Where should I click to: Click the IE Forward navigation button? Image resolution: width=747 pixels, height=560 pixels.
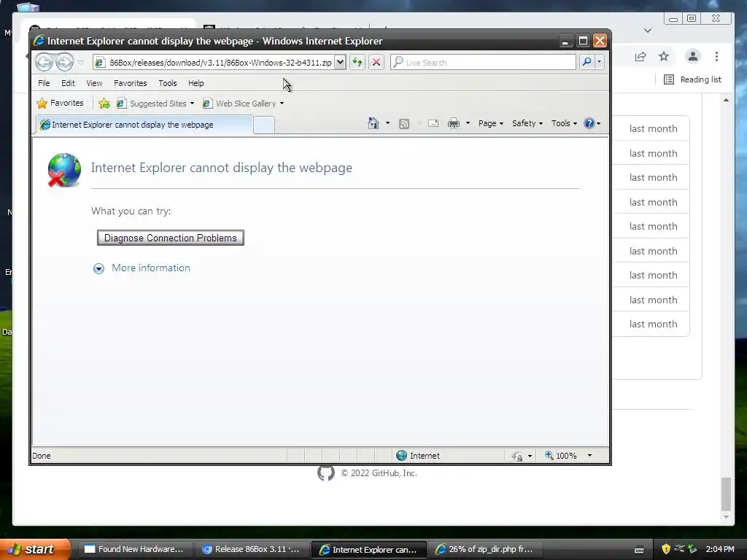[64, 62]
